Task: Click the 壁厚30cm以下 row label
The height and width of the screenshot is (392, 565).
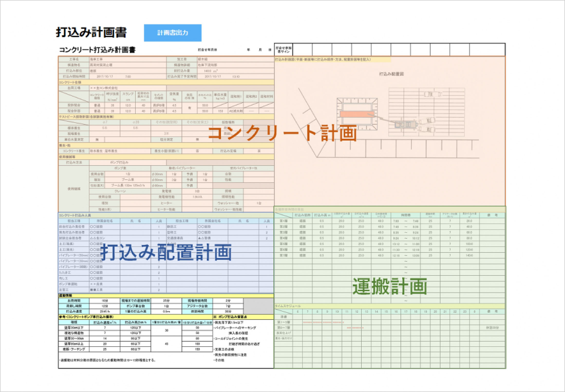Action: pos(74,328)
